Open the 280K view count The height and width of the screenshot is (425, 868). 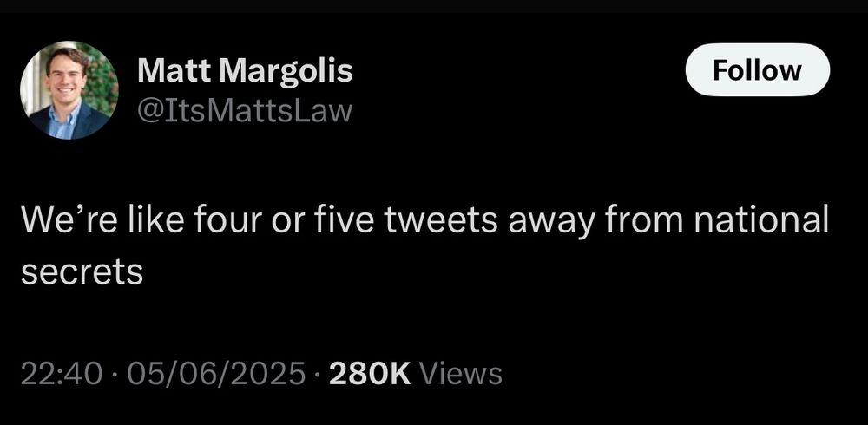370,374
